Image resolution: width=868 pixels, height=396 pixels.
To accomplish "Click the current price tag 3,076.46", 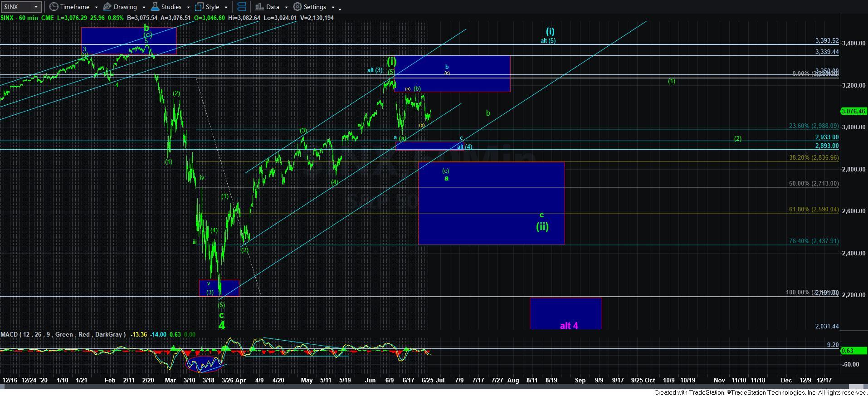I will (x=853, y=111).
